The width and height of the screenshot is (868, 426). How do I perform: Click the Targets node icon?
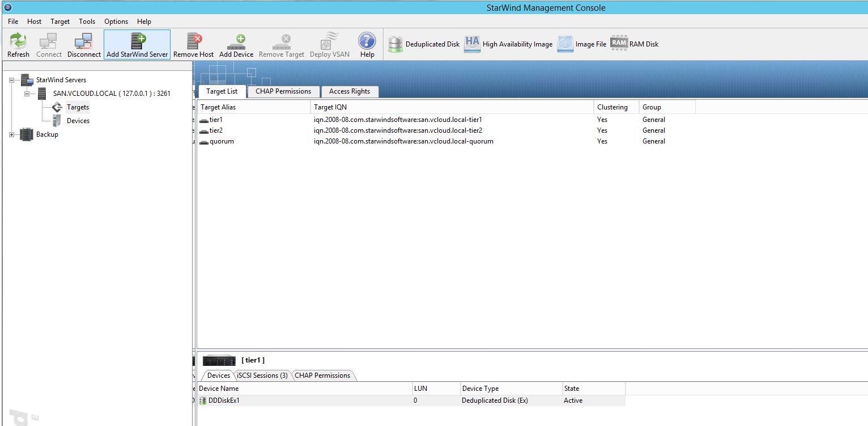[x=57, y=107]
